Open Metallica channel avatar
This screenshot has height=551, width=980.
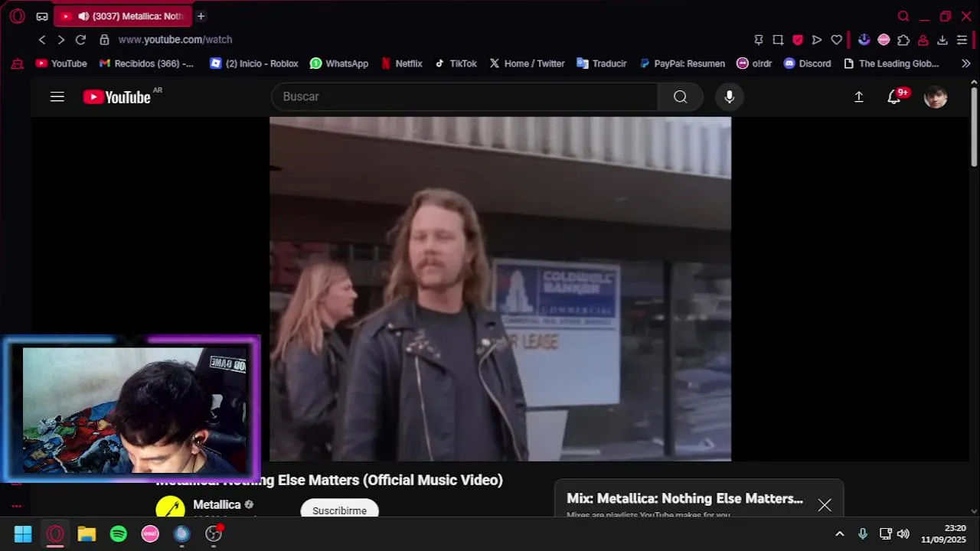pyautogui.click(x=170, y=508)
